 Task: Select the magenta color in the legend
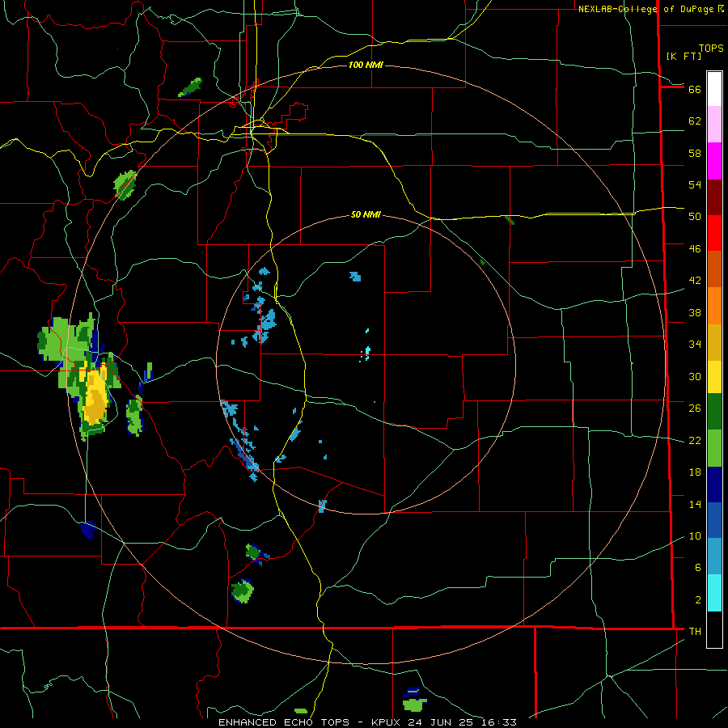[x=714, y=161]
